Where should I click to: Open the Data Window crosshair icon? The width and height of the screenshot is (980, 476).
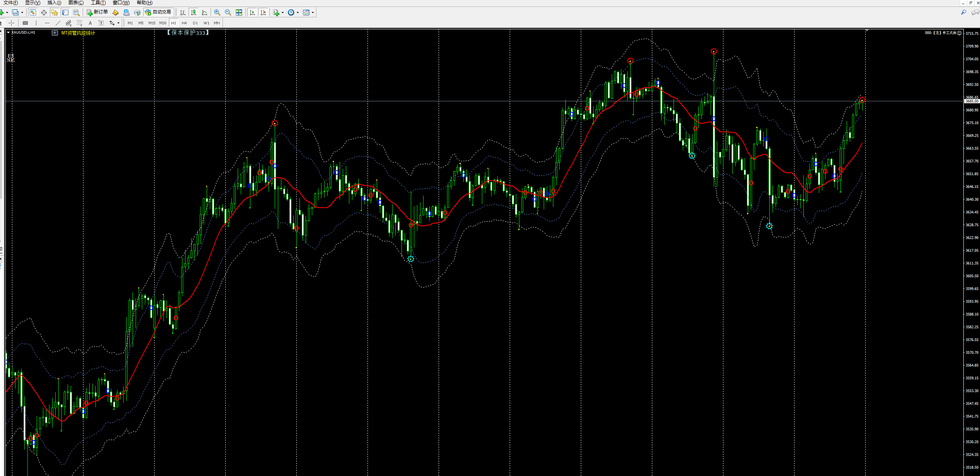[44, 12]
